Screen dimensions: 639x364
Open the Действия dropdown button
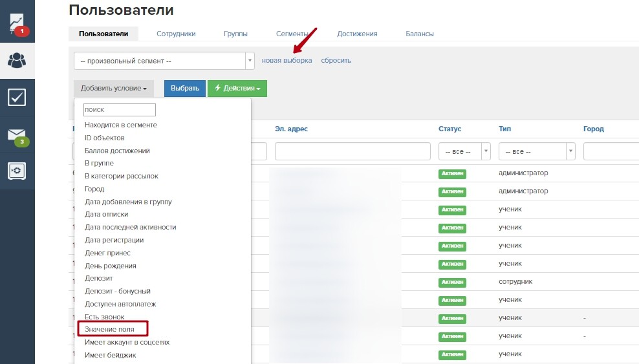click(237, 89)
